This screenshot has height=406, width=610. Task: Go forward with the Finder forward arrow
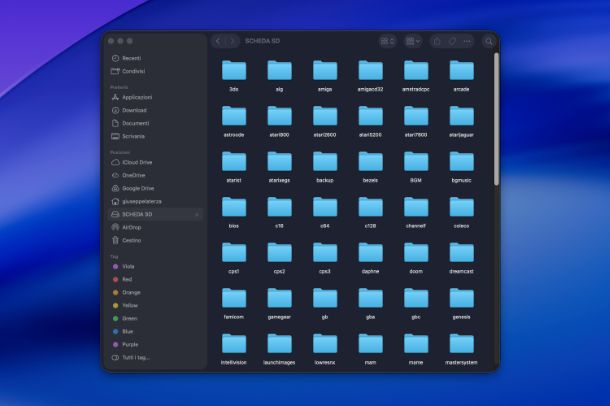click(232, 41)
